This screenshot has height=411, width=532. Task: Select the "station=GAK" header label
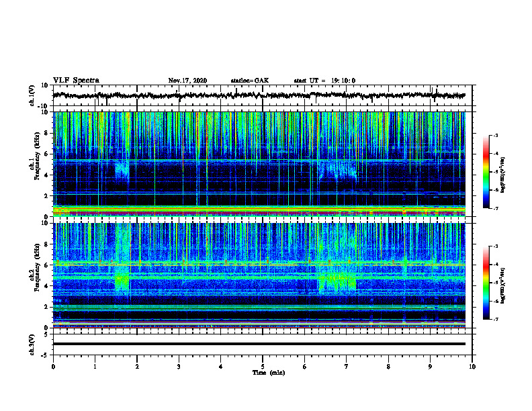click(250, 81)
